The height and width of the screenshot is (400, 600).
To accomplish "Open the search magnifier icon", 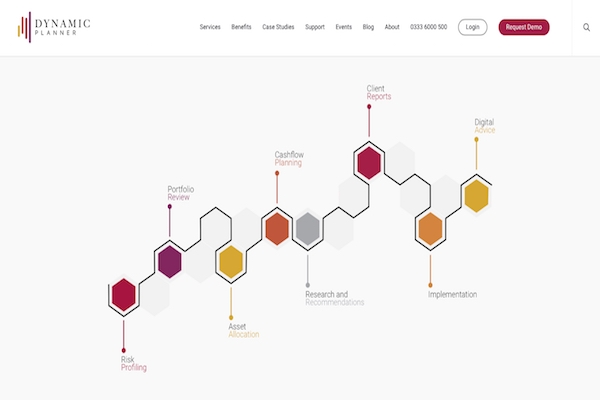I will [x=586, y=27].
